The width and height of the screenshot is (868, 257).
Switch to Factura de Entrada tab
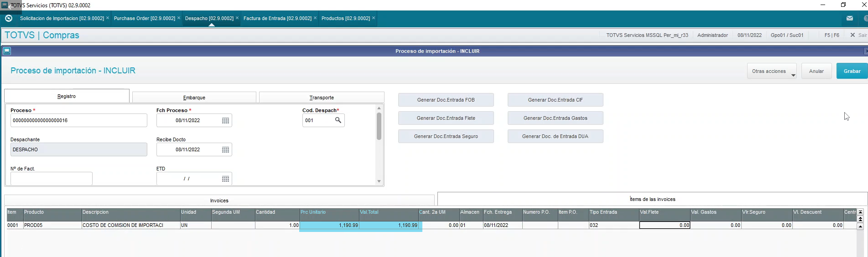277,18
